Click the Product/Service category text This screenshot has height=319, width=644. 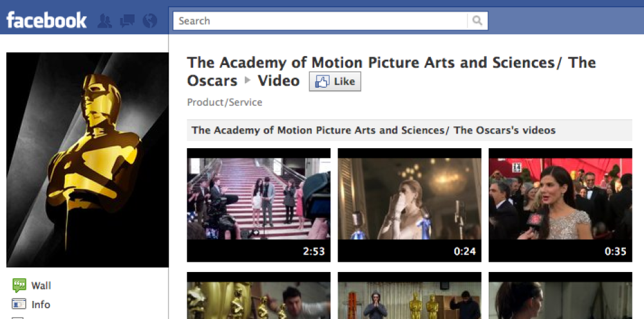[225, 102]
